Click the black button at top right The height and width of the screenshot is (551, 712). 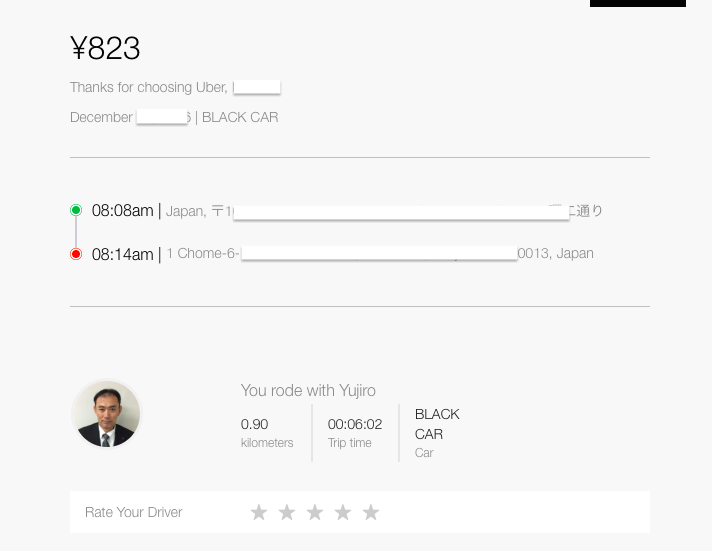638,3
